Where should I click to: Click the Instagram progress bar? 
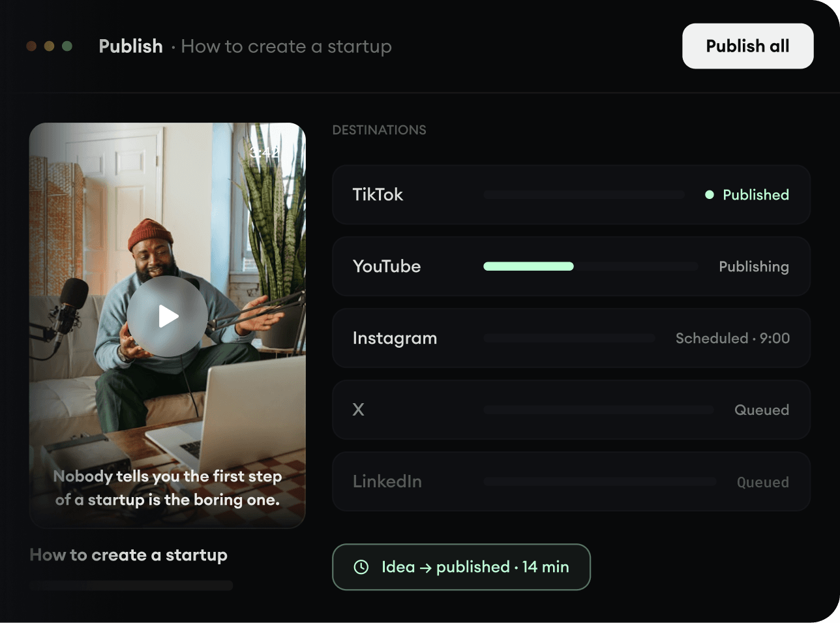click(569, 338)
